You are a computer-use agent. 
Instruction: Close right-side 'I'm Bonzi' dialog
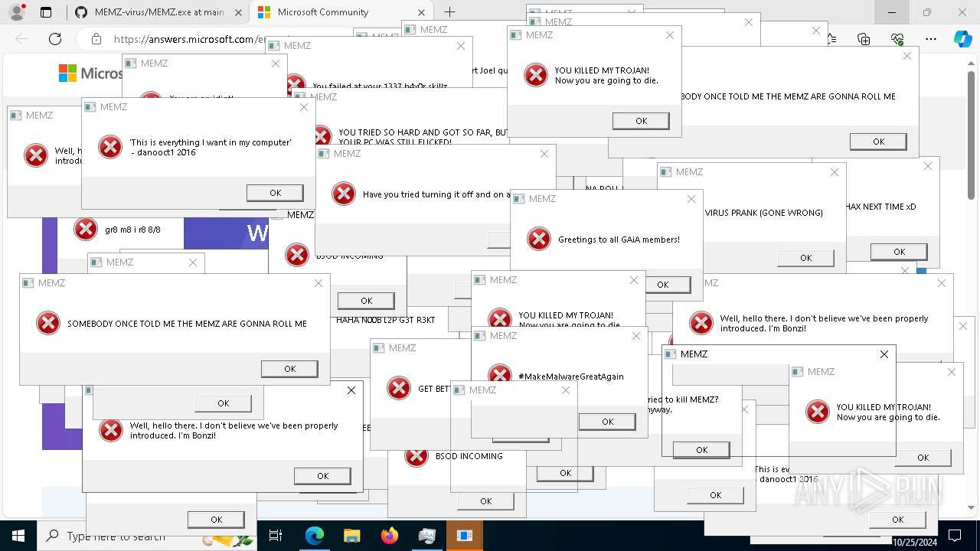pos(942,283)
